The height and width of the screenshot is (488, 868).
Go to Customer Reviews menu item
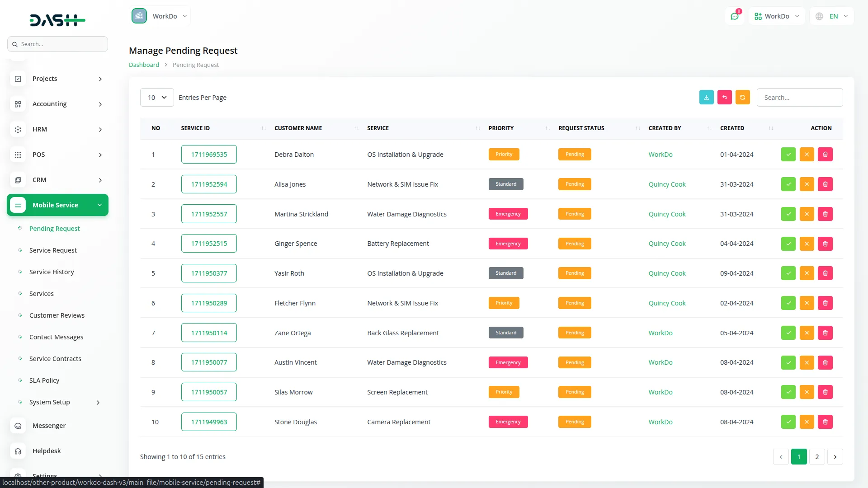click(57, 315)
